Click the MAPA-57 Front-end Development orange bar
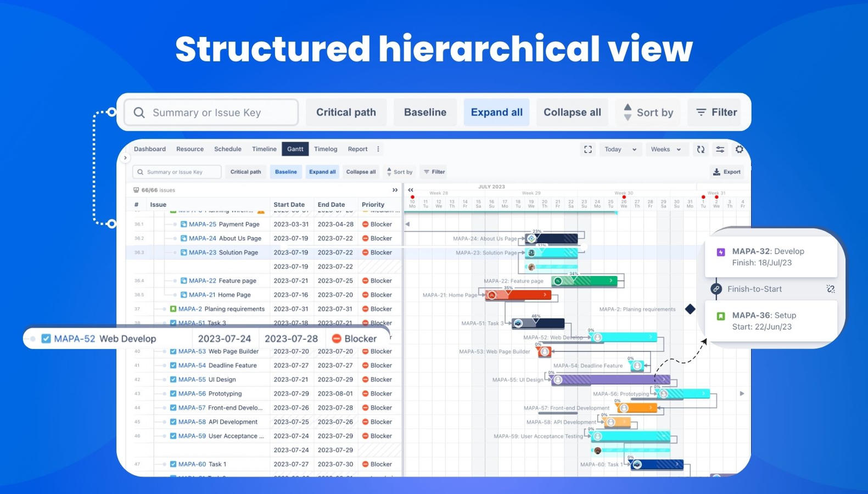Screen dimensions: 868x494 (x=636, y=408)
